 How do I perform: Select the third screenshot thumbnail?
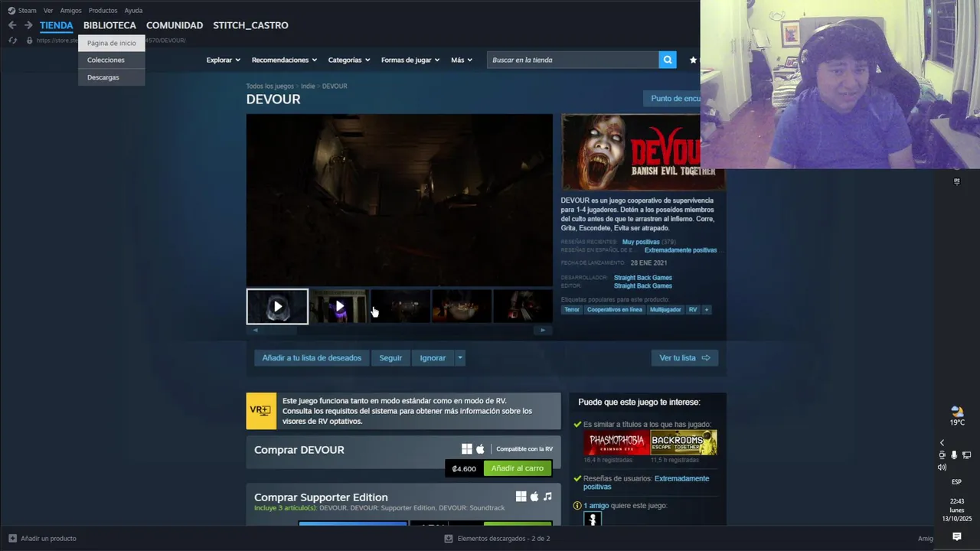400,306
